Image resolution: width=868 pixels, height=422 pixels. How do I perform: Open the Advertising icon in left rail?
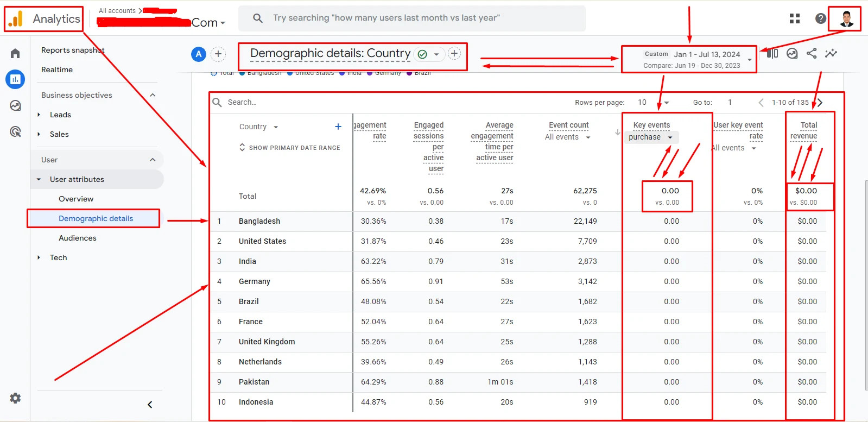point(15,131)
